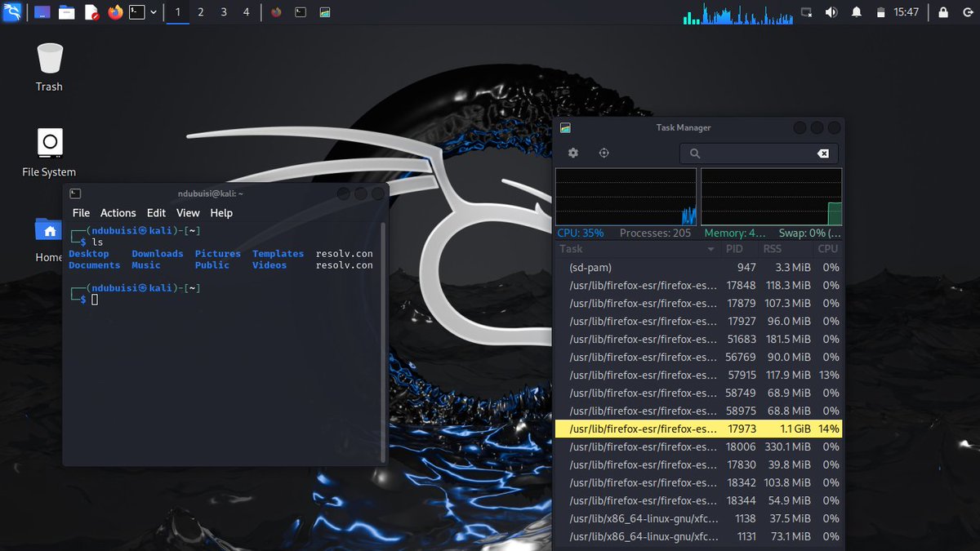Open the Task Manager settings gear
Viewport: 980px width, 551px height.
click(x=572, y=153)
